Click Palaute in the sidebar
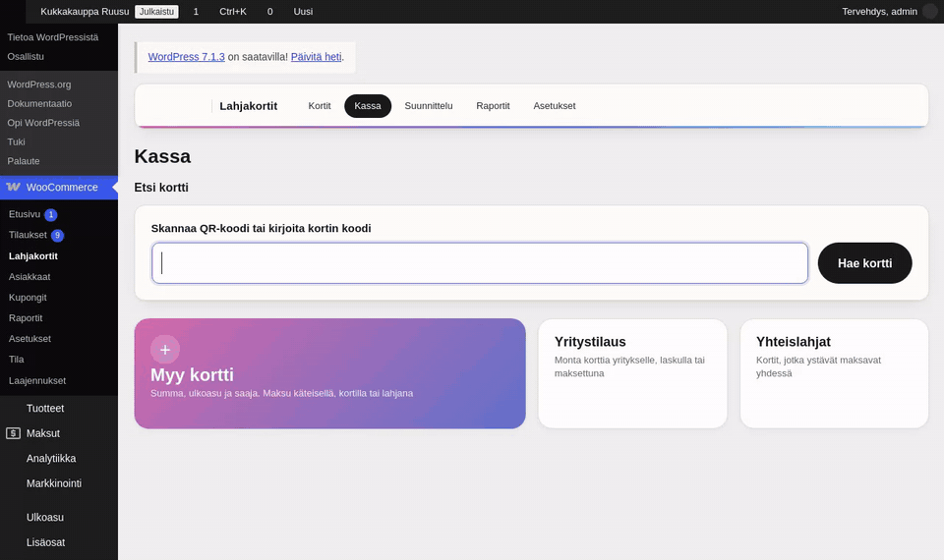This screenshot has width=944, height=560. (24, 161)
